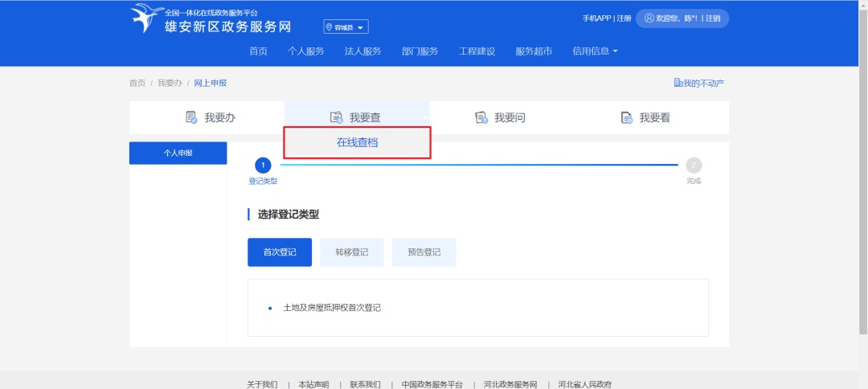Open 关于我们 footer link

(262, 384)
